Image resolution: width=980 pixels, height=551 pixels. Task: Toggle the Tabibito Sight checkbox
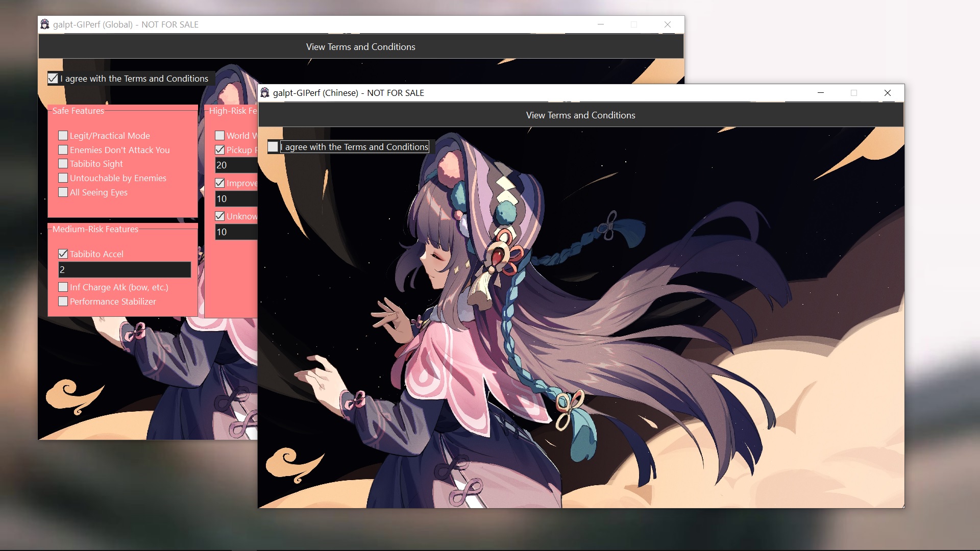tap(63, 164)
